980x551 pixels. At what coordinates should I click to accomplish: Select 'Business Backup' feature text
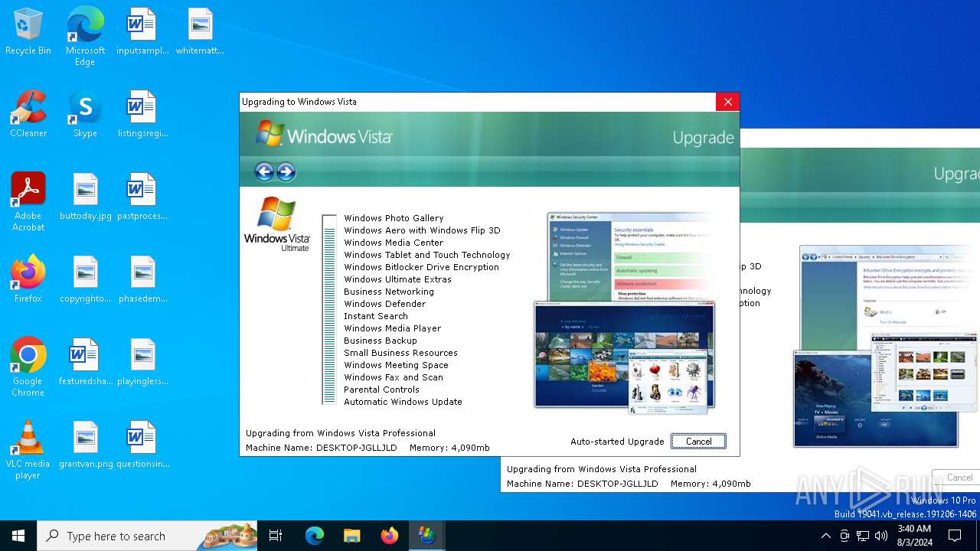coord(381,341)
